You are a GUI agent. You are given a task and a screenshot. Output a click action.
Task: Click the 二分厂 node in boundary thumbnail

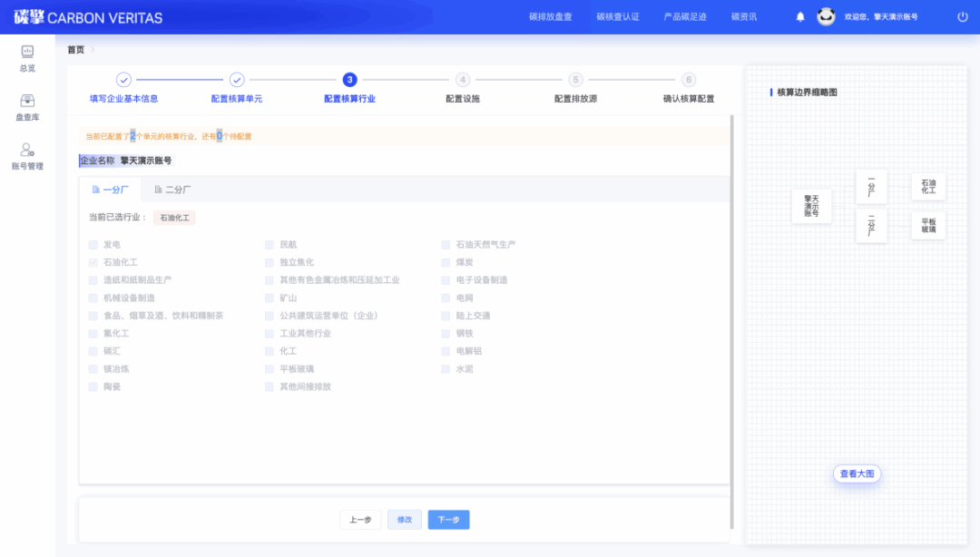point(871,225)
